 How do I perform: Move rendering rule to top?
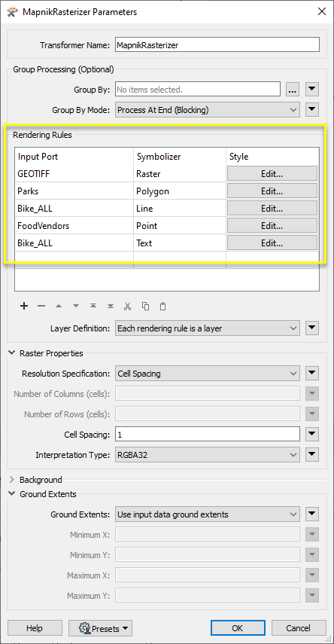coord(93,306)
